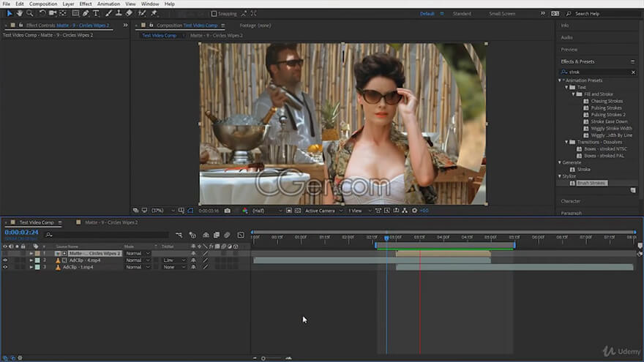Take a snapshot with the camera icon
Image resolution: width=644 pixels, height=362 pixels.
click(228, 211)
